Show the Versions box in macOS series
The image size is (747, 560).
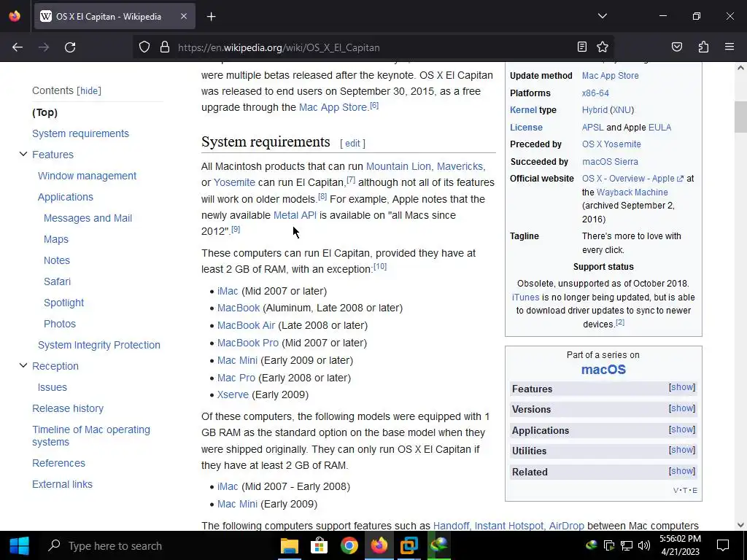point(682,408)
